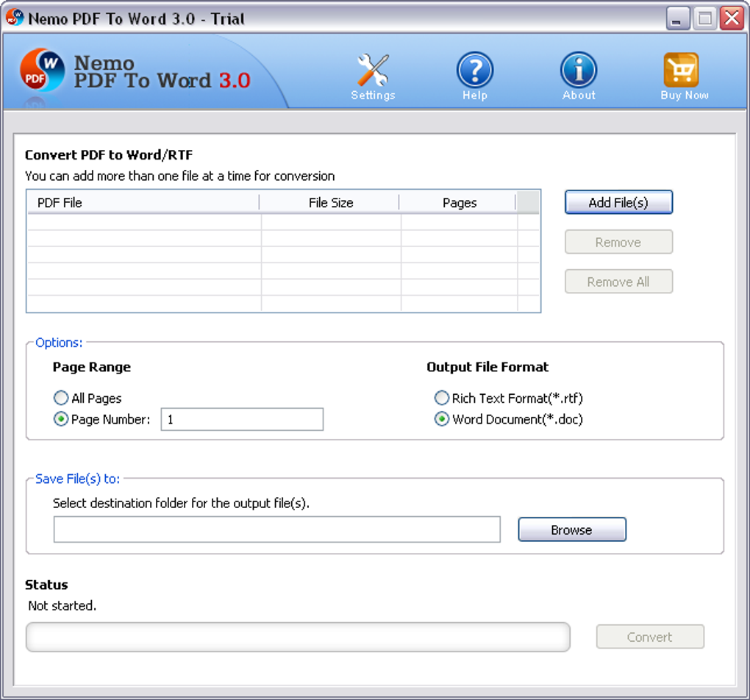Image resolution: width=750 pixels, height=700 pixels.
Task: Choose Rich Text Format (*.rtf) output
Action: point(441,398)
